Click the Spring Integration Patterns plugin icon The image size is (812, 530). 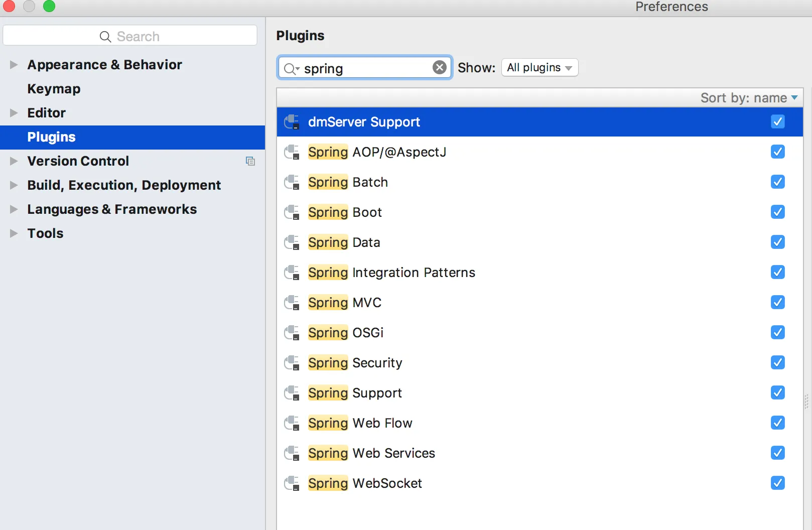(x=292, y=273)
